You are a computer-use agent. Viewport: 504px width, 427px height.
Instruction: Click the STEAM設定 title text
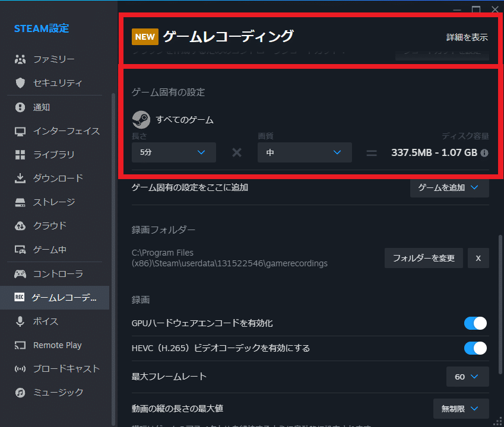tap(42, 28)
